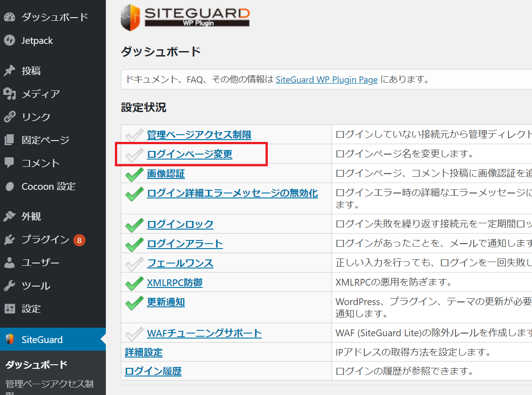532x395 pixels.
Task: Click the plugin update badge showing 8
Action: 80,240
